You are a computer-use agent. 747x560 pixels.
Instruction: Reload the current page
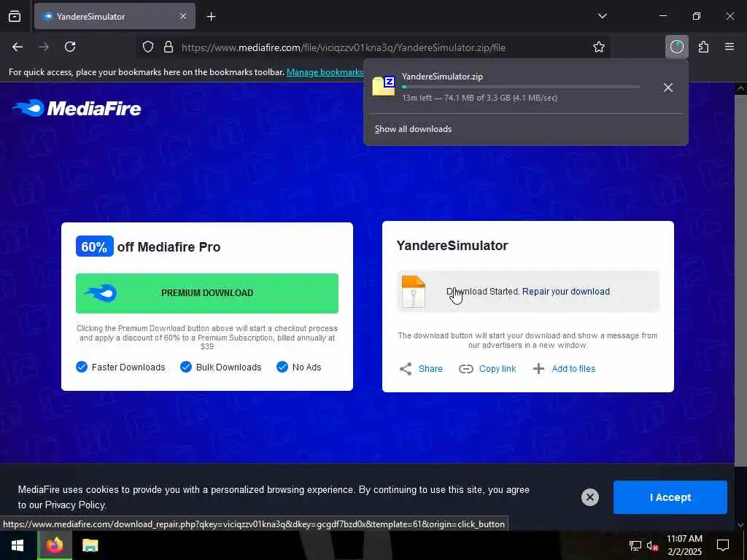coord(70,47)
